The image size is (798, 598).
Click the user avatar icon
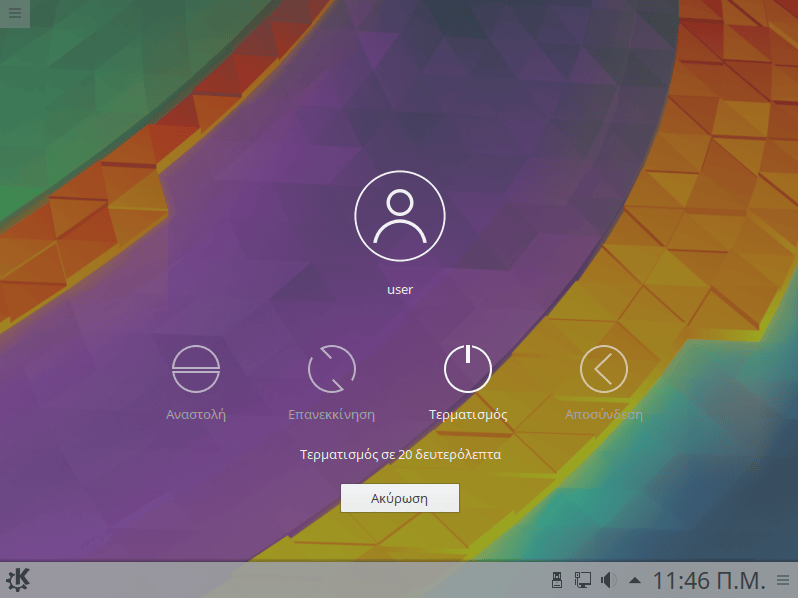pyautogui.click(x=400, y=216)
